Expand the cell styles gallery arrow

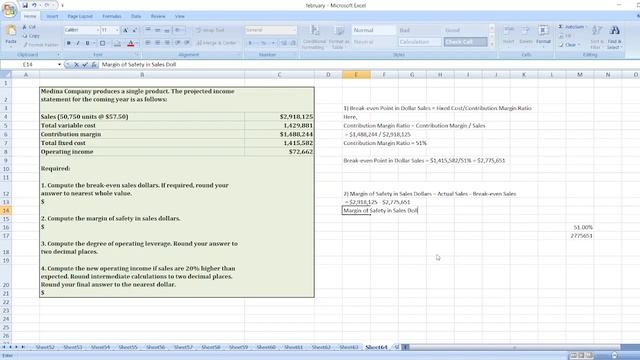tap(491, 44)
